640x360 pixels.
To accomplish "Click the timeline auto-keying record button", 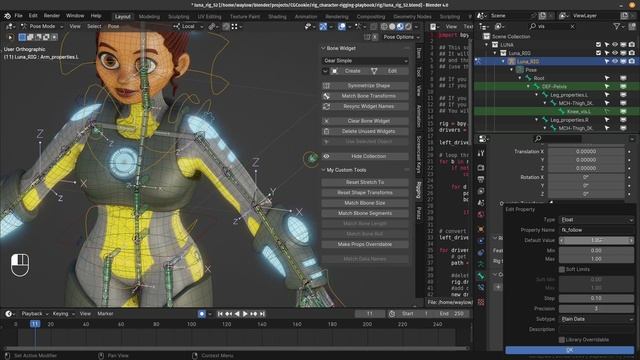I will tap(202, 314).
